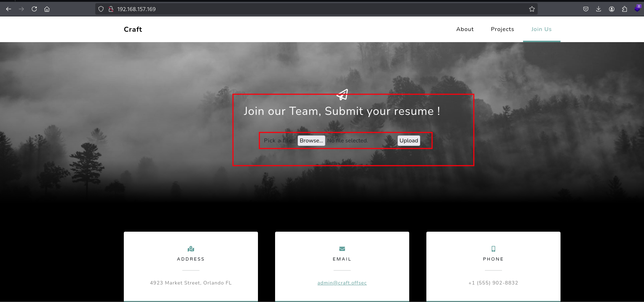Go to the browser home page
The width and height of the screenshot is (644, 302).
[x=47, y=9]
